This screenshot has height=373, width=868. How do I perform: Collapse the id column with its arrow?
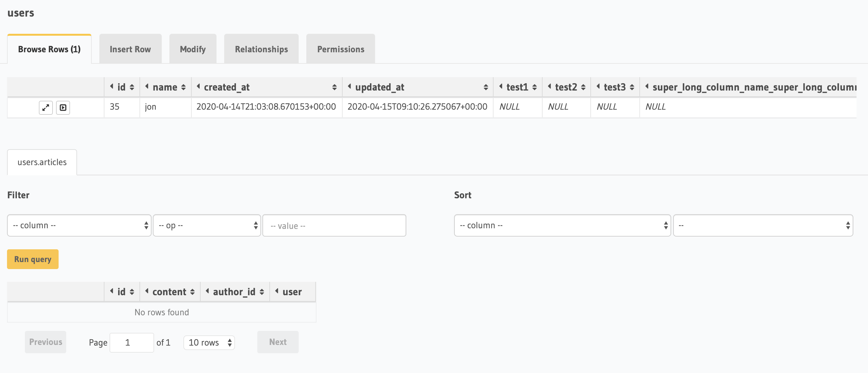tap(112, 86)
